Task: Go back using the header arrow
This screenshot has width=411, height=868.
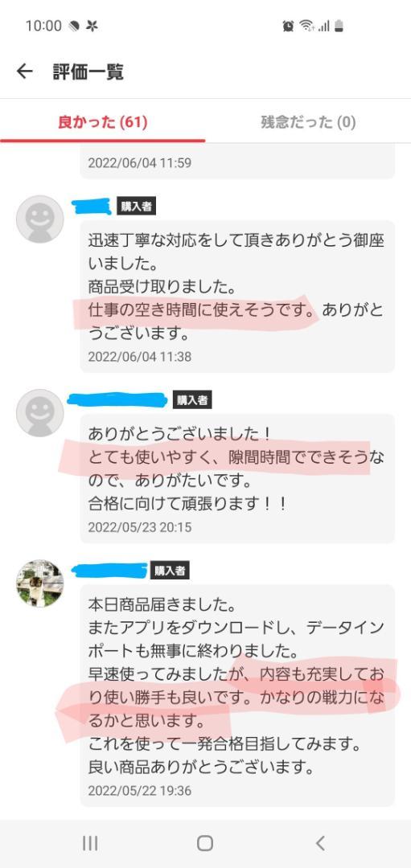Action: click(24, 72)
